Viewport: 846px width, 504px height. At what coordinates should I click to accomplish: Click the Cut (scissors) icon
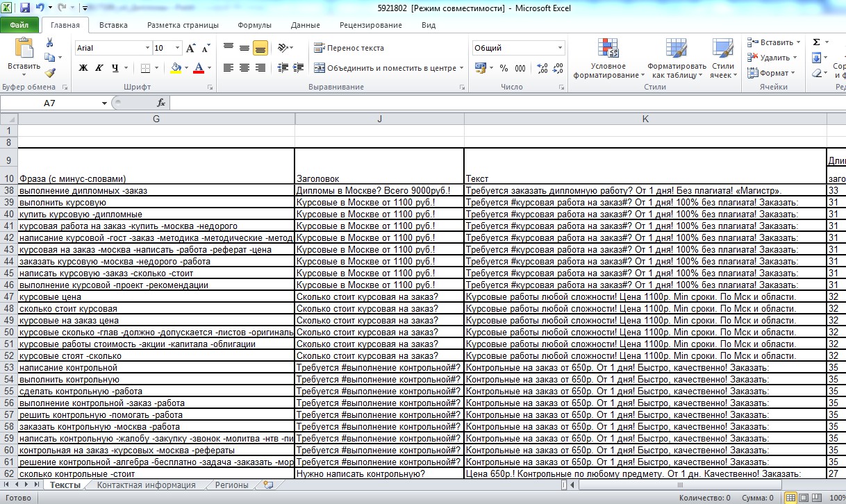[x=50, y=43]
